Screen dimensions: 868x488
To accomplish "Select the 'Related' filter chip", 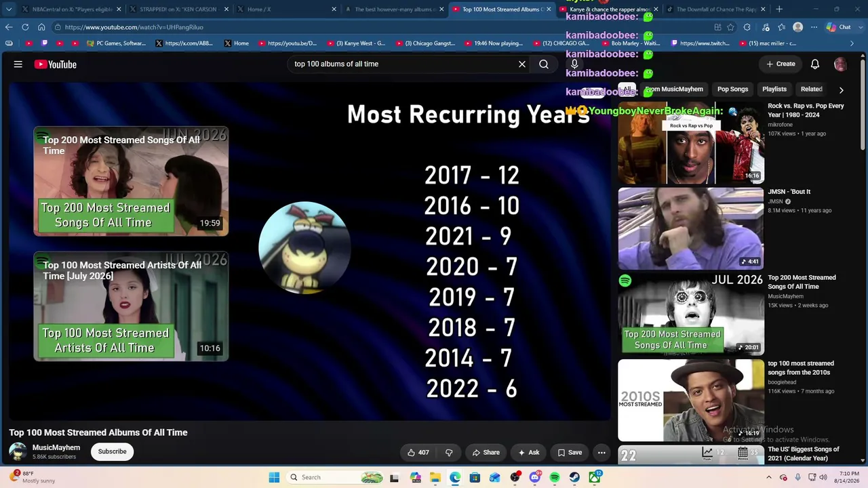I will click(811, 89).
